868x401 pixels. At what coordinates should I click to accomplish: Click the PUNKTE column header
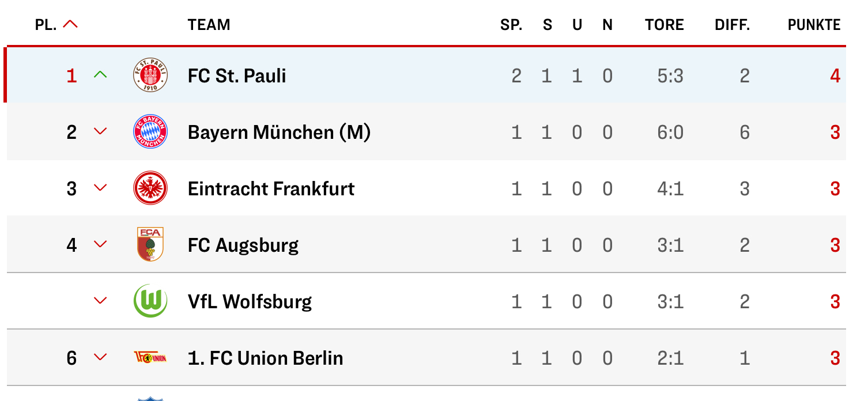814,25
